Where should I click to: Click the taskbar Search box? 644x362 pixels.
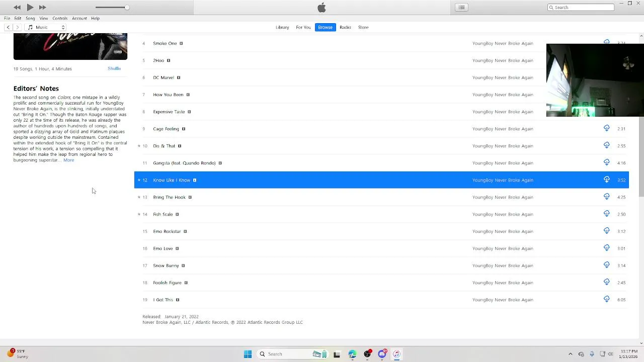point(293,354)
